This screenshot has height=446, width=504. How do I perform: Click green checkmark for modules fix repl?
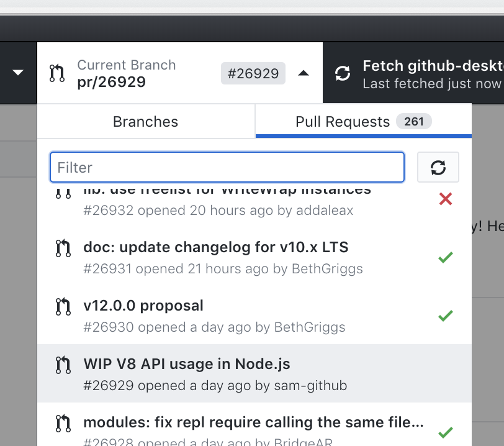pyautogui.click(x=445, y=432)
